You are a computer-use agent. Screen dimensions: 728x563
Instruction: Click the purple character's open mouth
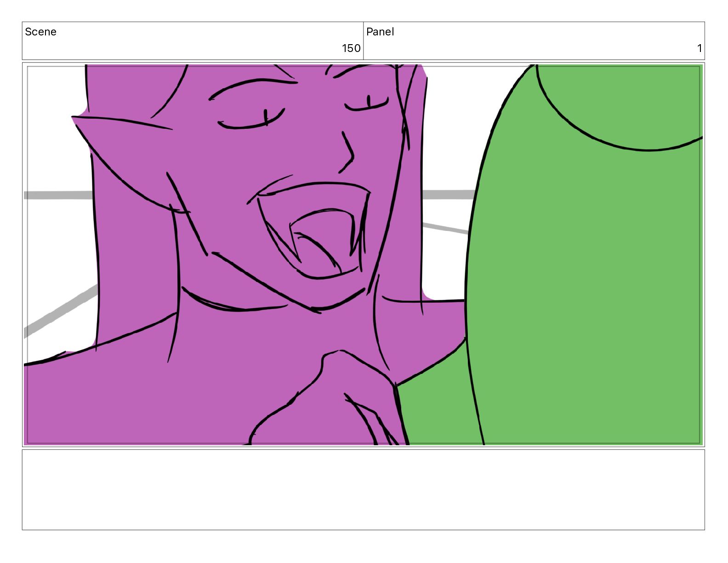tap(317, 235)
